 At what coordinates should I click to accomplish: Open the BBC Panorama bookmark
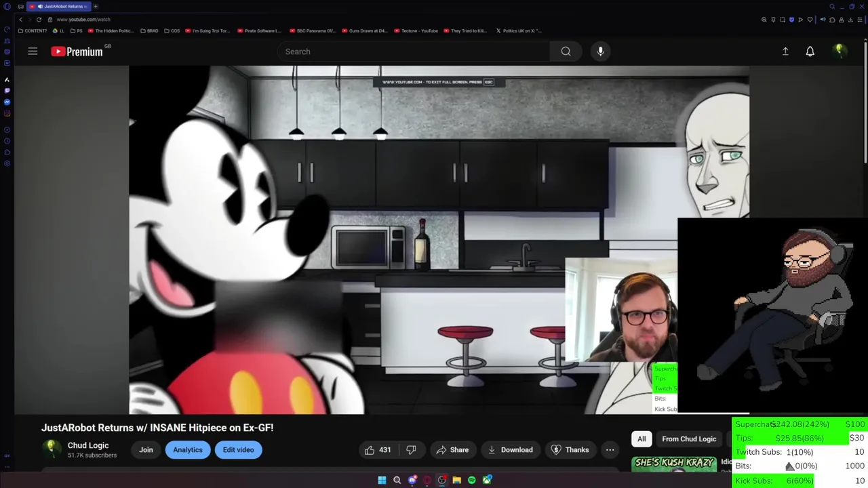tap(313, 30)
